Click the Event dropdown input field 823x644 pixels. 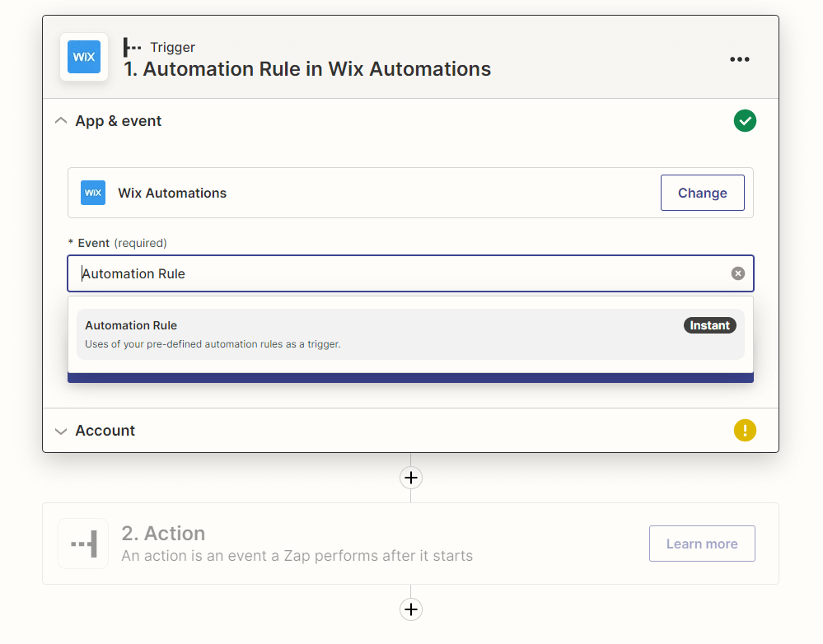coord(410,273)
